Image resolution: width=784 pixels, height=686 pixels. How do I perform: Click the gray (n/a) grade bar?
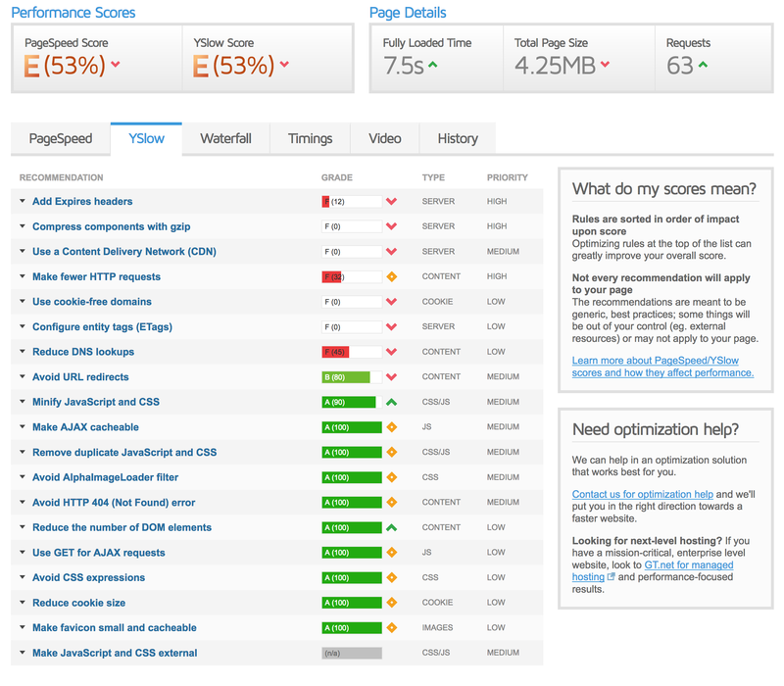point(352,653)
